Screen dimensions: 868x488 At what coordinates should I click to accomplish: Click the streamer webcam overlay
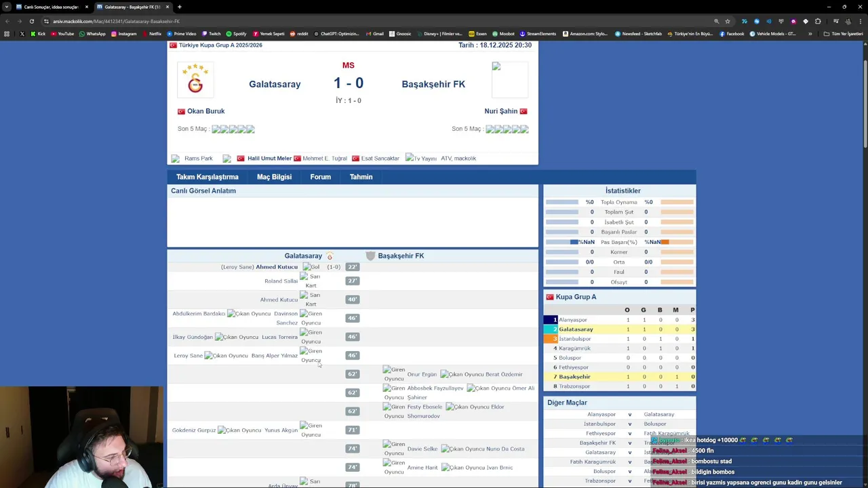pos(81,437)
